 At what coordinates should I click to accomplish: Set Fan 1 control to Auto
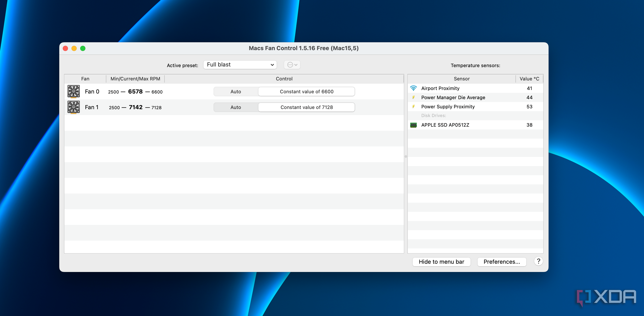click(236, 107)
